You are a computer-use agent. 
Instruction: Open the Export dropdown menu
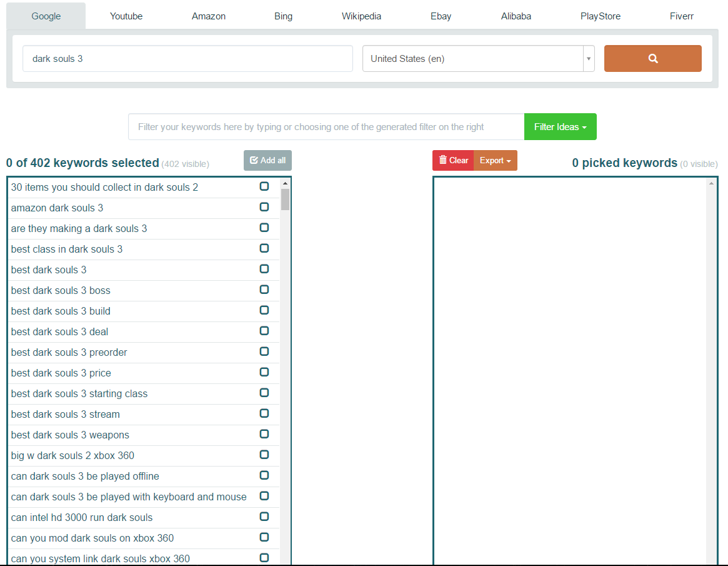click(x=495, y=160)
